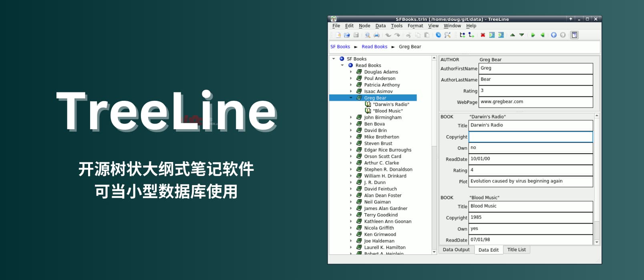Click the Add Child node icon

coord(471,35)
